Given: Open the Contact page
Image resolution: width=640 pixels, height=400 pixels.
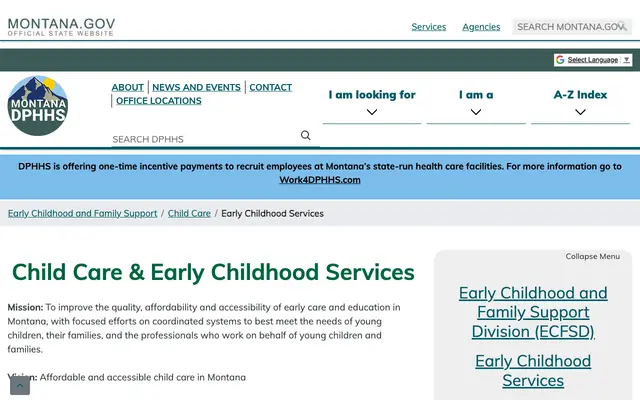Looking at the screenshot, I should 271,87.
